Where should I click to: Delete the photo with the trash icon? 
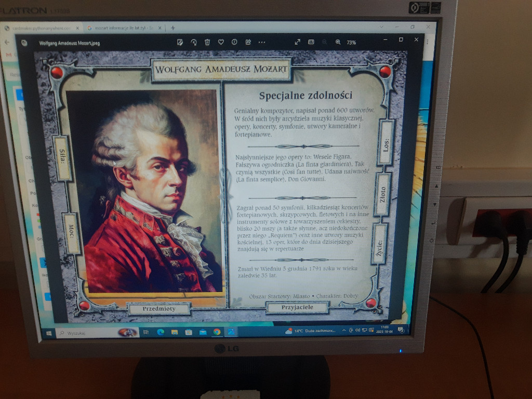[207, 42]
